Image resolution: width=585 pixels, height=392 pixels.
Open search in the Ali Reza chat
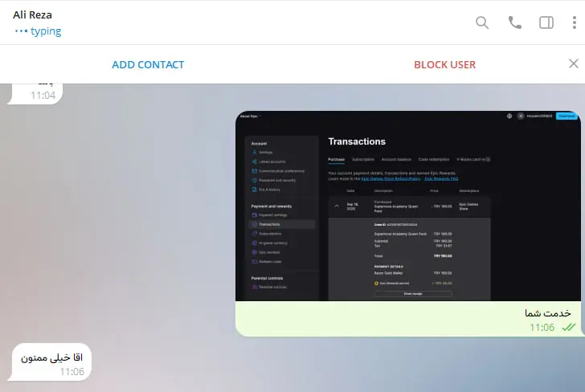click(x=482, y=22)
